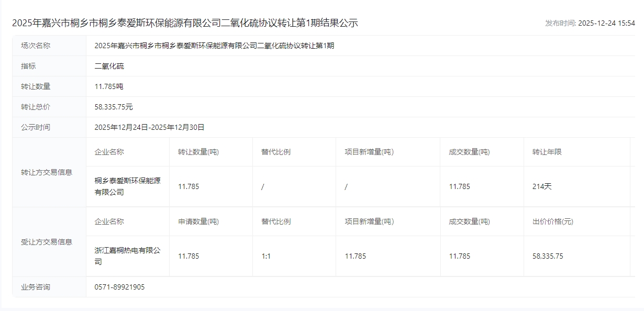Image resolution: width=644 pixels, height=311 pixels.
Task: Click the 出价价格(元) column header
Action: (552, 221)
